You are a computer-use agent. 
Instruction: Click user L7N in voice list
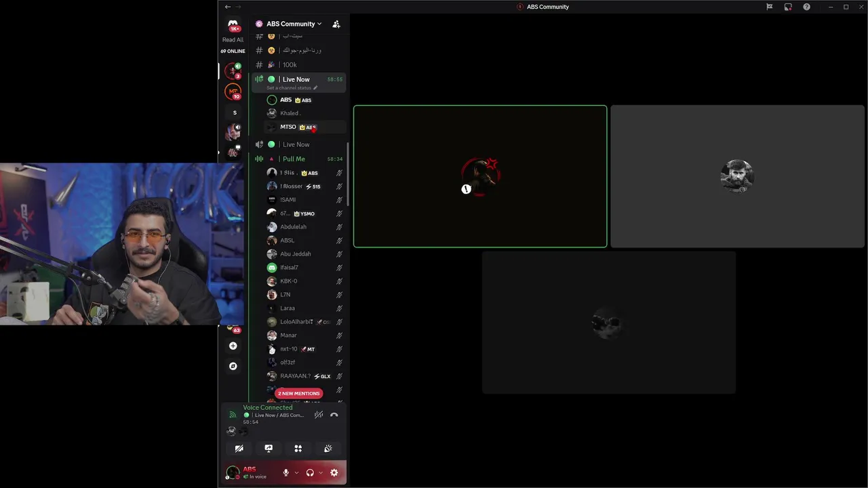[x=304, y=295]
